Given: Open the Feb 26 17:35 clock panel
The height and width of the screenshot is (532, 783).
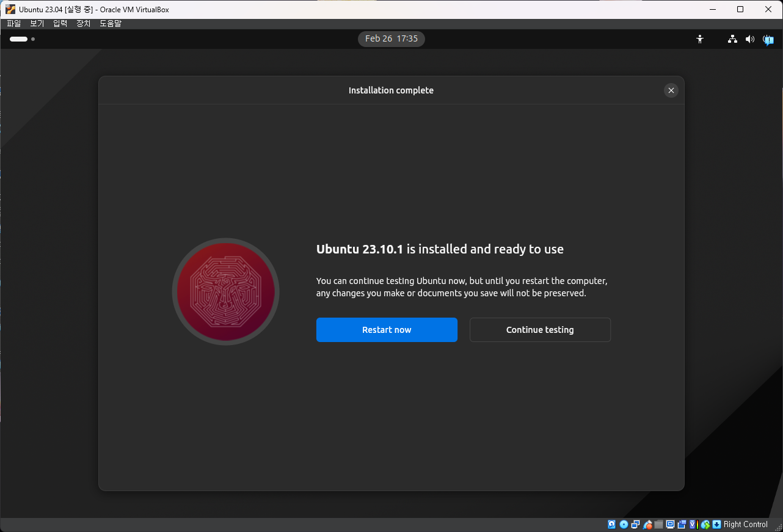Looking at the screenshot, I should coord(391,38).
